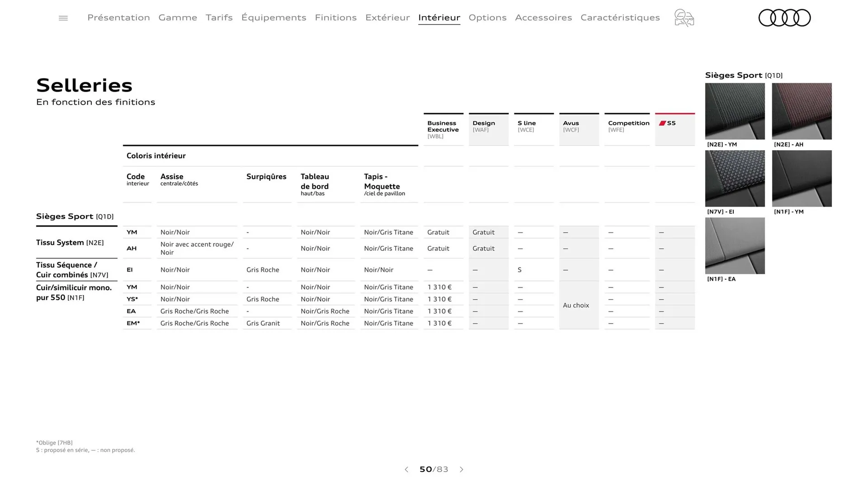
Task: Click 'Noir avec accent rouge/ Noir' cell
Action: pyautogui.click(x=197, y=249)
